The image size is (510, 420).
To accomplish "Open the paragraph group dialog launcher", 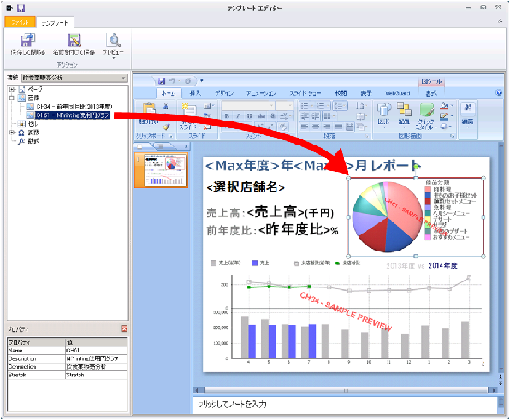I will [x=366, y=136].
